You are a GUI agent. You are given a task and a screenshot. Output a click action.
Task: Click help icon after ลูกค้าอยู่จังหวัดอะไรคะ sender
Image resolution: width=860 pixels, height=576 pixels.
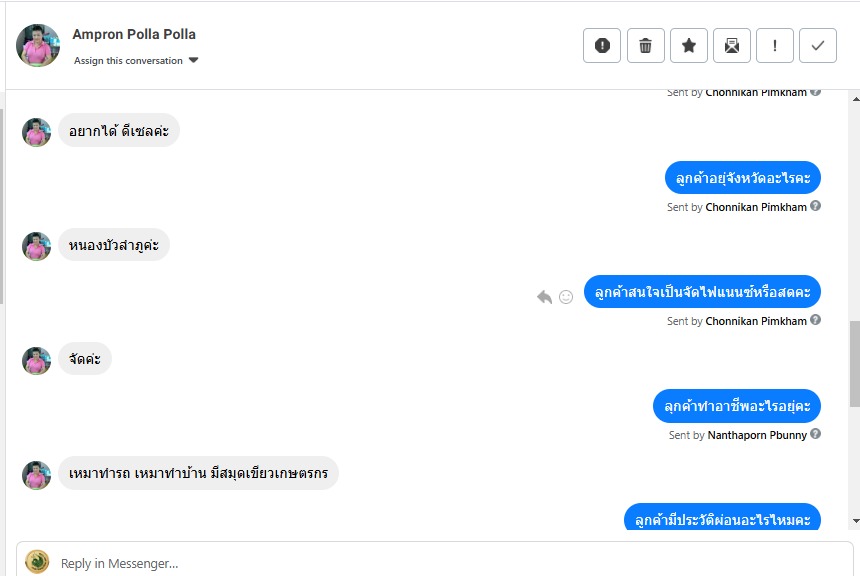coord(816,207)
